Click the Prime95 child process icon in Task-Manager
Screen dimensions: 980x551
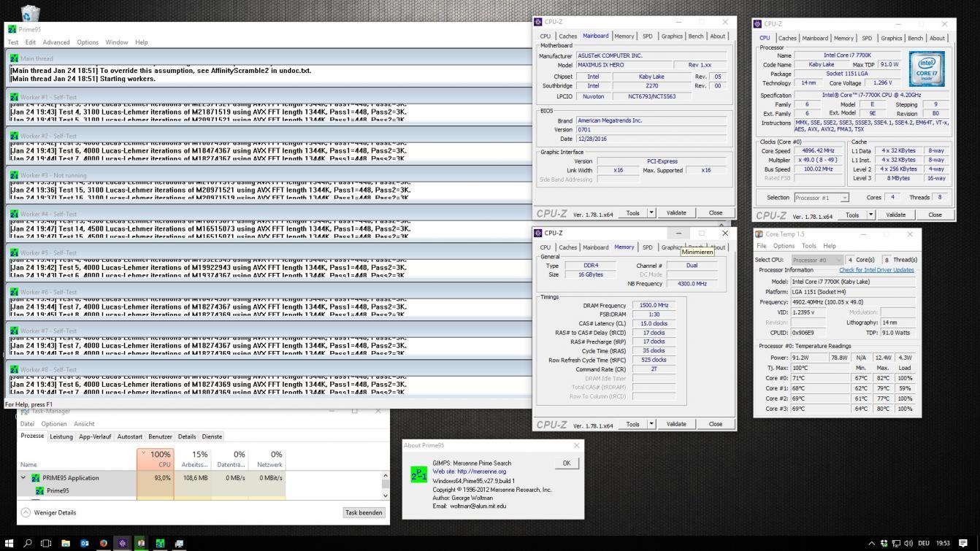point(40,490)
